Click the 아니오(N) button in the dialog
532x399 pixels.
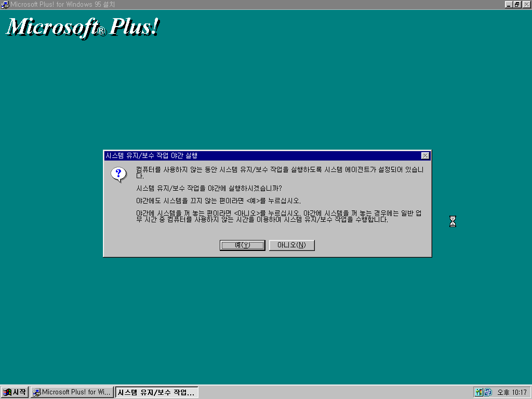coord(292,245)
